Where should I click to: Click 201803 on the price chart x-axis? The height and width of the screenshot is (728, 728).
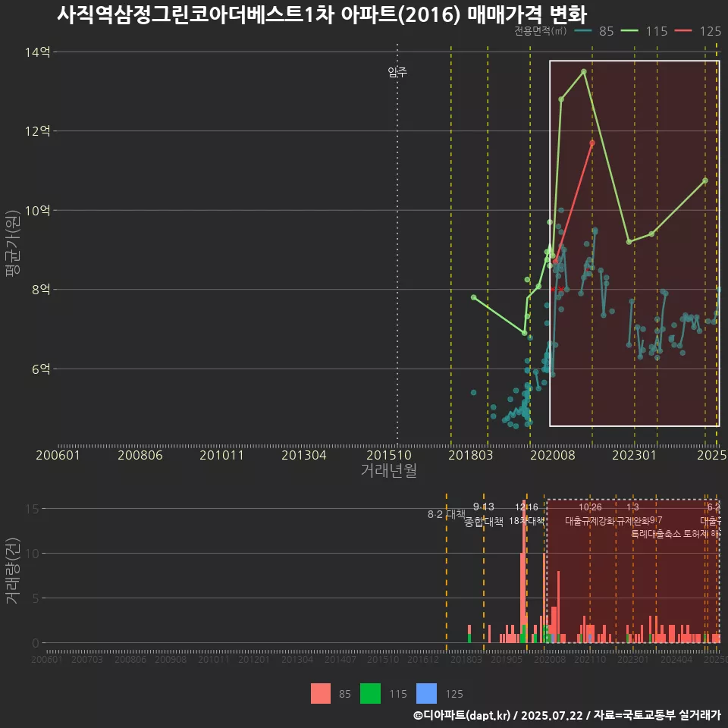coord(471,455)
